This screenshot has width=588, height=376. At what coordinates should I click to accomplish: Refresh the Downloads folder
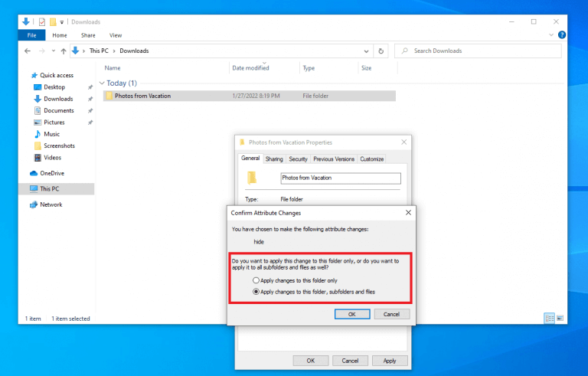tap(381, 51)
